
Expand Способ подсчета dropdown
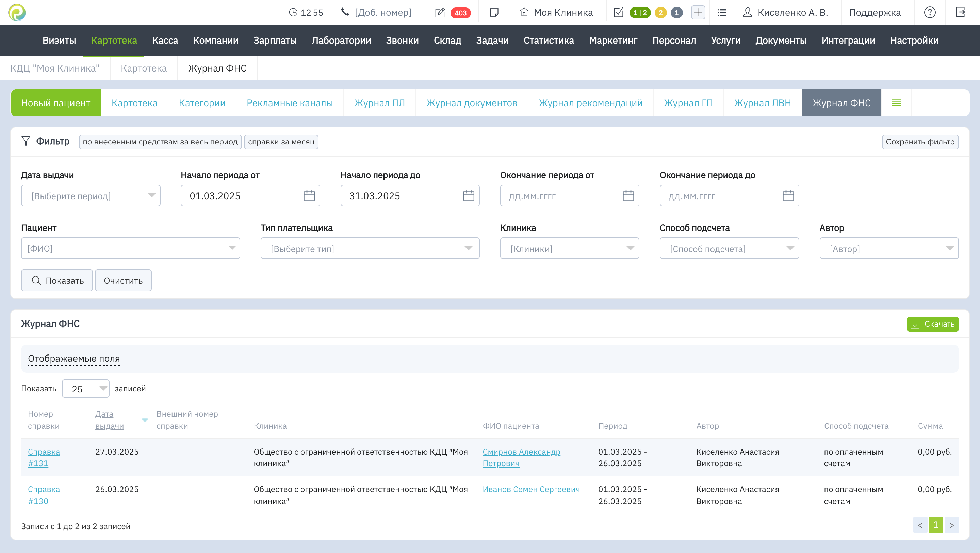coord(729,248)
